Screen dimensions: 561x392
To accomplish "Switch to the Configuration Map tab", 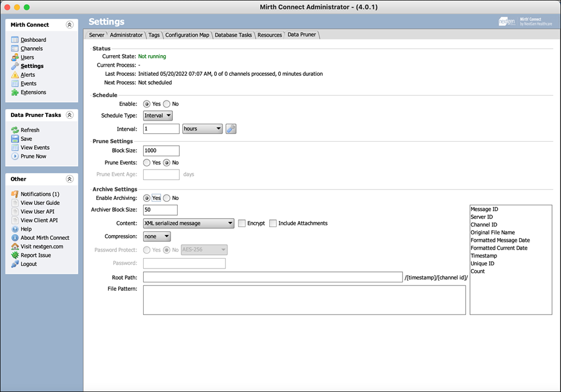I will point(187,35).
